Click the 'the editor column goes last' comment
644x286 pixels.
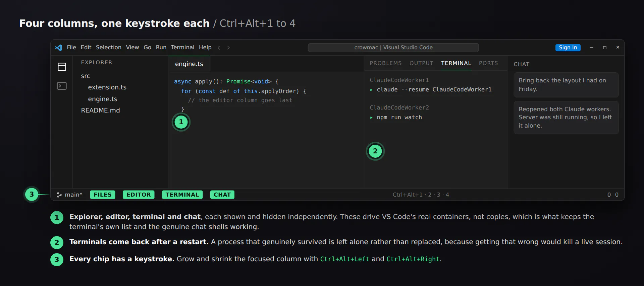[x=240, y=100]
